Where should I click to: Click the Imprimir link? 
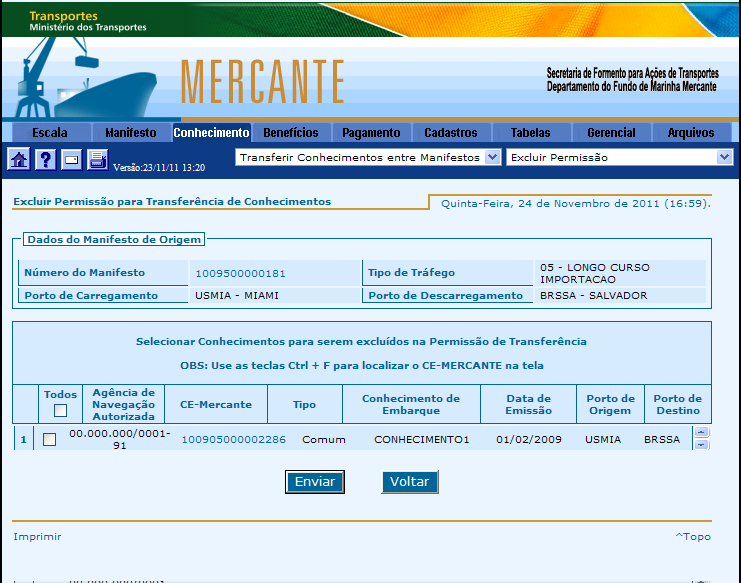(37, 537)
